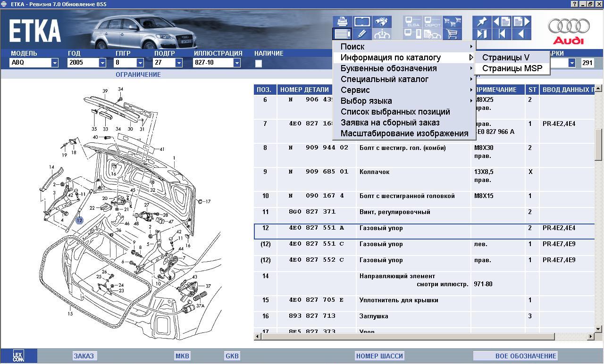Open the ИЛЛЮСТРАЦИЯ dropdown showing 827-10
The height and width of the screenshot is (364, 604).
[237, 63]
